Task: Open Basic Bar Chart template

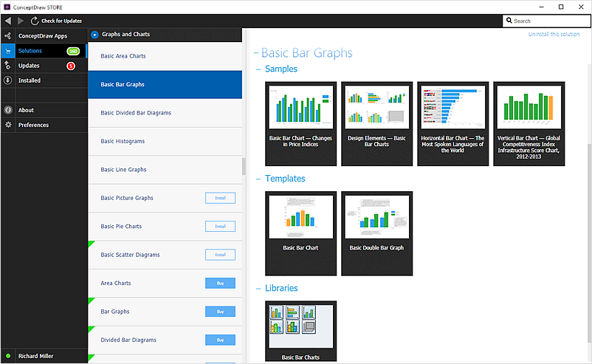Action: [x=300, y=233]
